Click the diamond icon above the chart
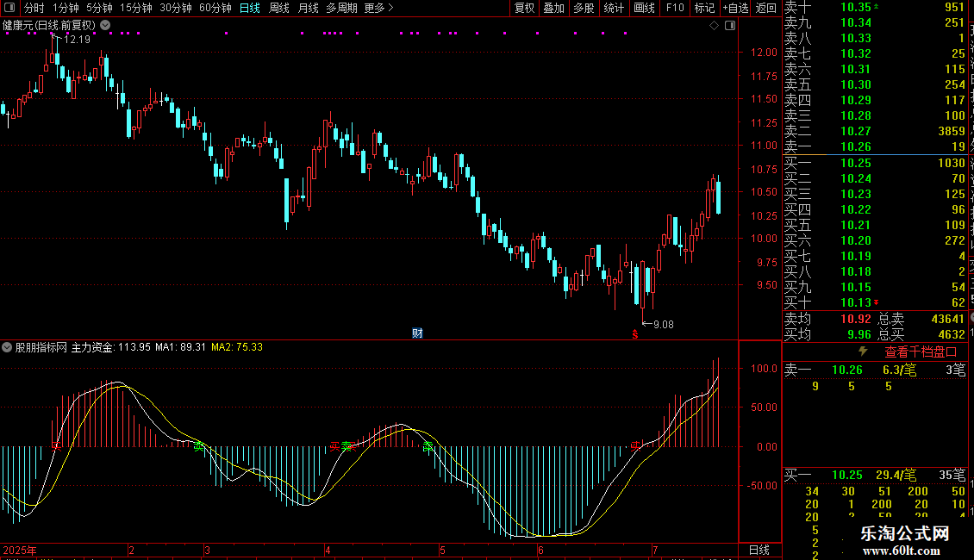974x560 pixels. (x=714, y=26)
